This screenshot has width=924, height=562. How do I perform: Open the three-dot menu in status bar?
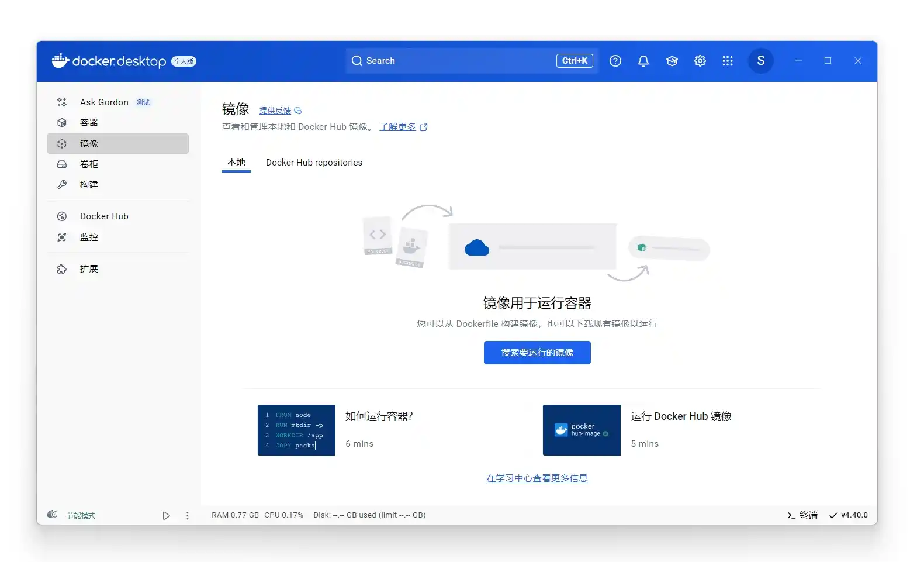point(187,515)
